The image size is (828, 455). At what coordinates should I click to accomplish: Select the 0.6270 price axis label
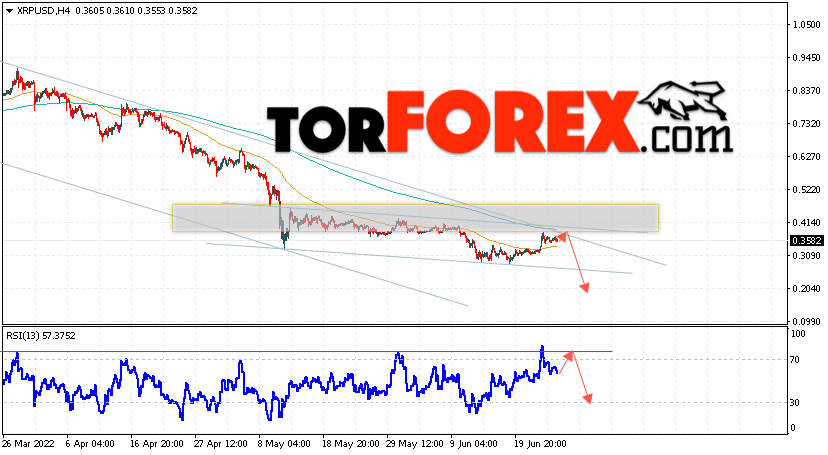click(x=806, y=157)
